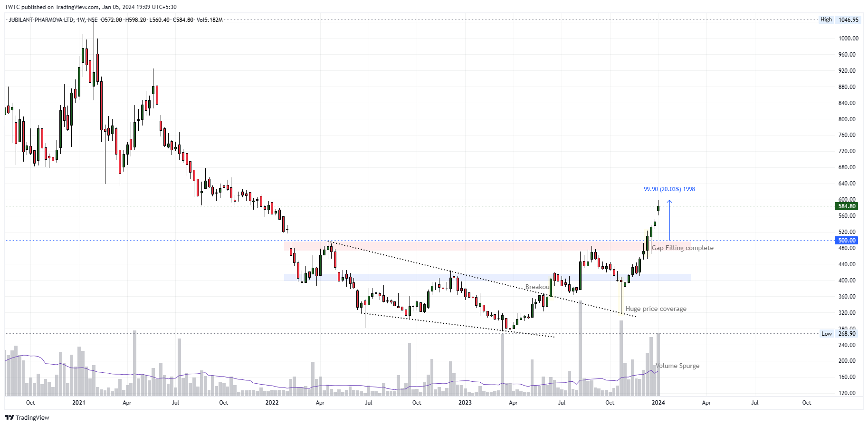
Task: Click the low value L560.40 in the legend
Action: click(x=159, y=20)
